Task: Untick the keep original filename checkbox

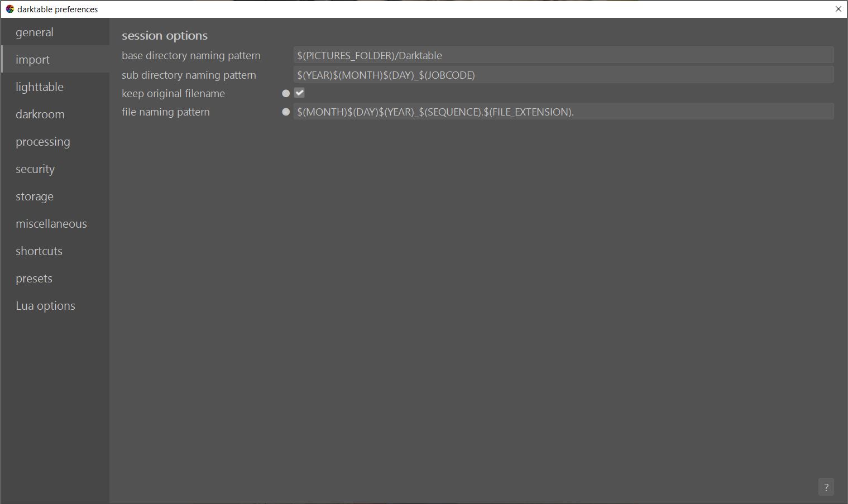Action: [300, 93]
